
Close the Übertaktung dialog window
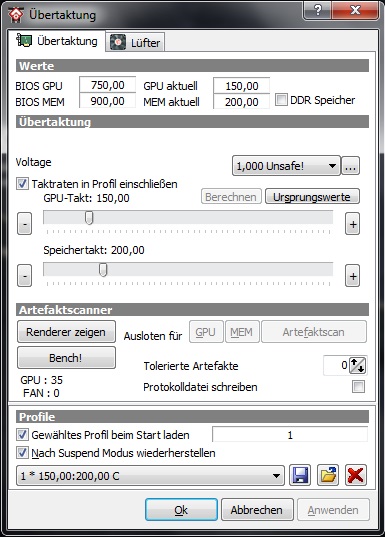click(355, 10)
